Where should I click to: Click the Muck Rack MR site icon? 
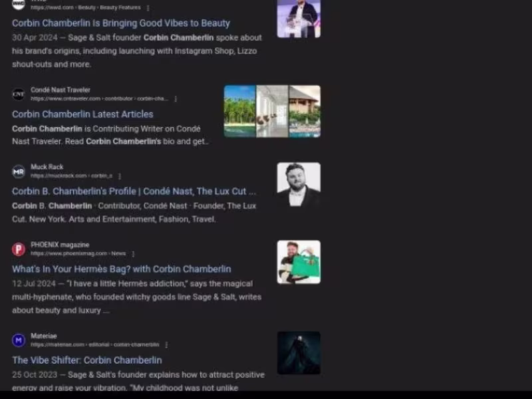[x=19, y=172]
